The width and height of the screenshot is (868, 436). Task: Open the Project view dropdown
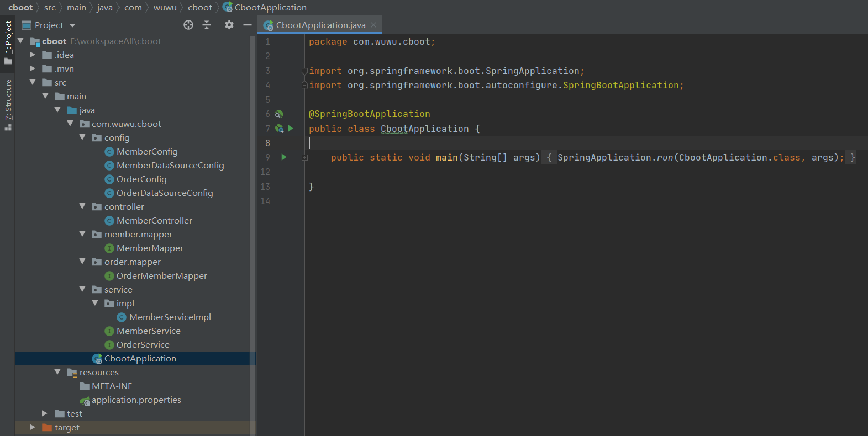point(72,25)
